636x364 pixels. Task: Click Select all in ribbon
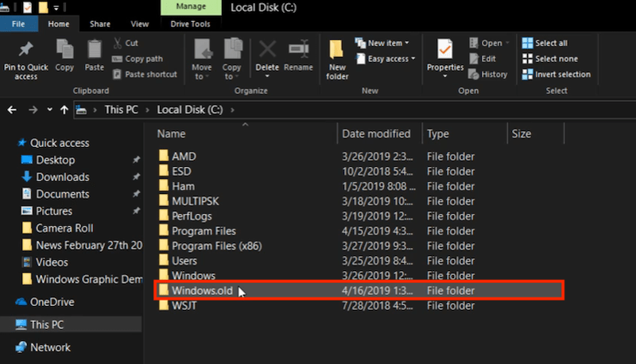pyautogui.click(x=545, y=43)
